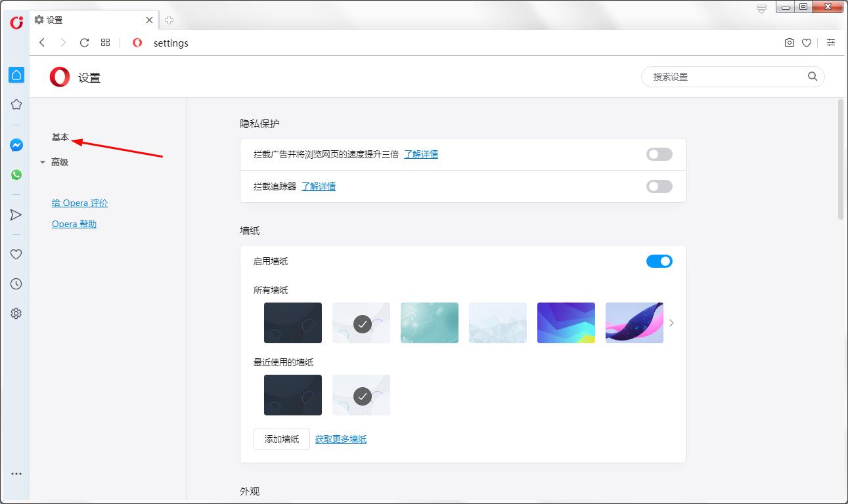Open the Opera 帮助 link

74,224
